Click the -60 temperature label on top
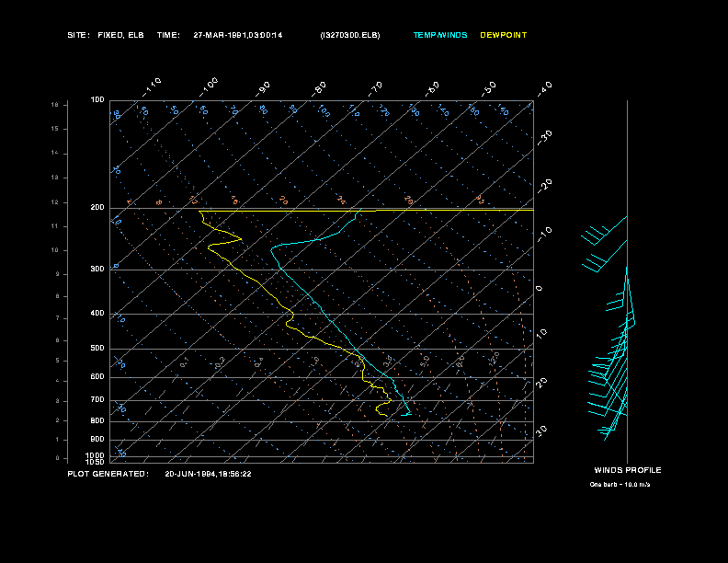Viewport: 728px width, 563px height. (x=432, y=88)
